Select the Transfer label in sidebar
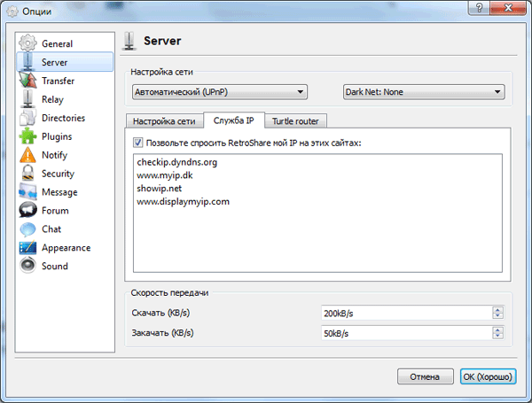The image size is (532, 403). pyautogui.click(x=58, y=81)
